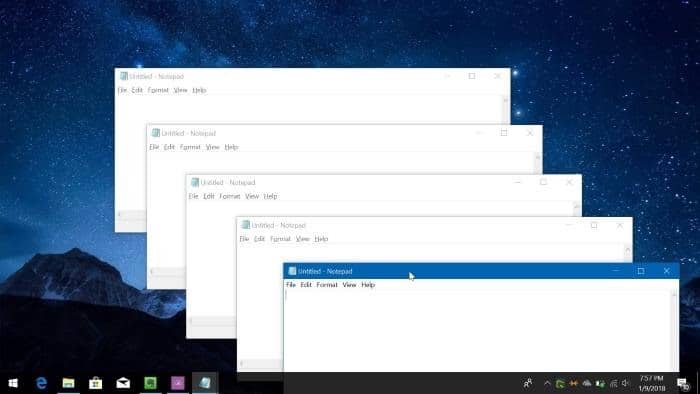Open the Help menu in the active Notepad window

point(368,285)
